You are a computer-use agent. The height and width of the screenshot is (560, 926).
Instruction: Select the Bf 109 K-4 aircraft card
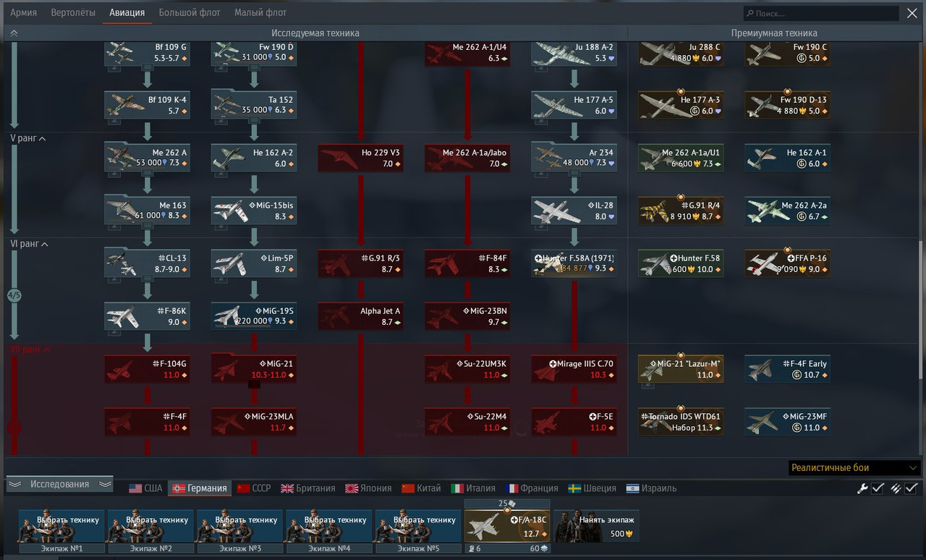point(148,105)
